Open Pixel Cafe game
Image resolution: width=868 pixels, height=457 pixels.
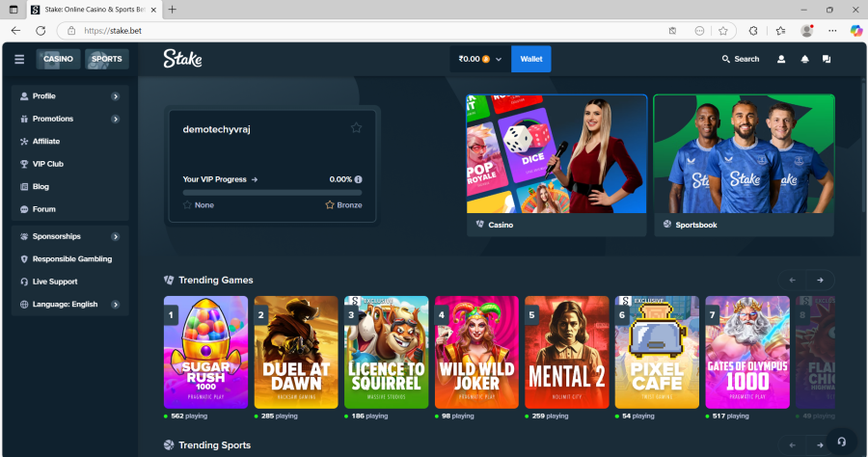tap(657, 353)
